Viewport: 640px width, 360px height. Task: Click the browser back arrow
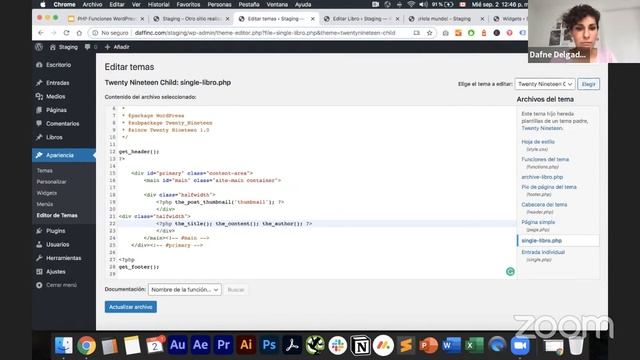pyautogui.click(x=40, y=33)
